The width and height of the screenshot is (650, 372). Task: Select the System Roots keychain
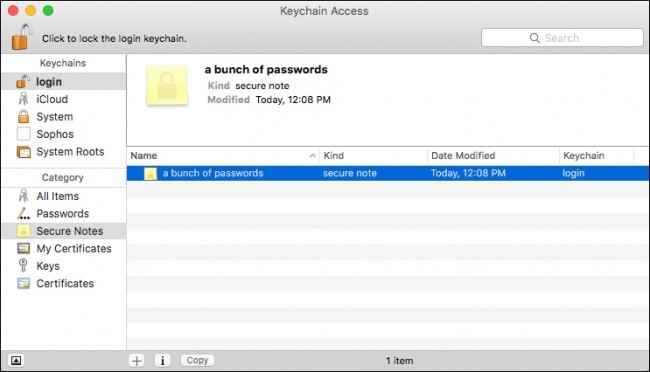[63, 151]
